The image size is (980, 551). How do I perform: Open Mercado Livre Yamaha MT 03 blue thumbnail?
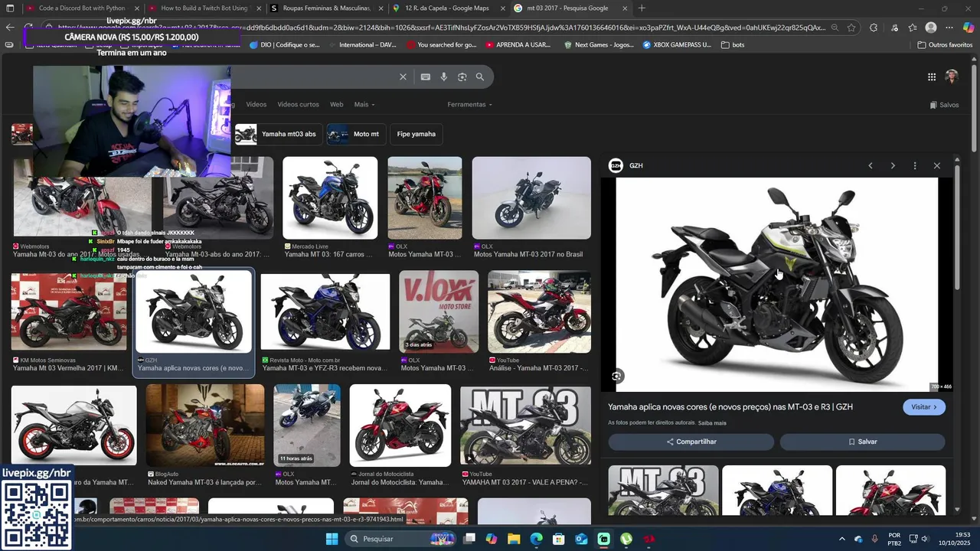tap(330, 198)
